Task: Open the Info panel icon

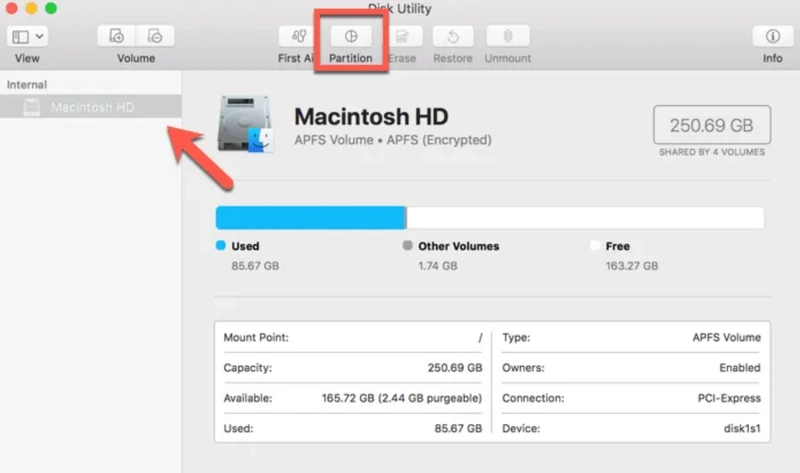Action: click(x=772, y=36)
